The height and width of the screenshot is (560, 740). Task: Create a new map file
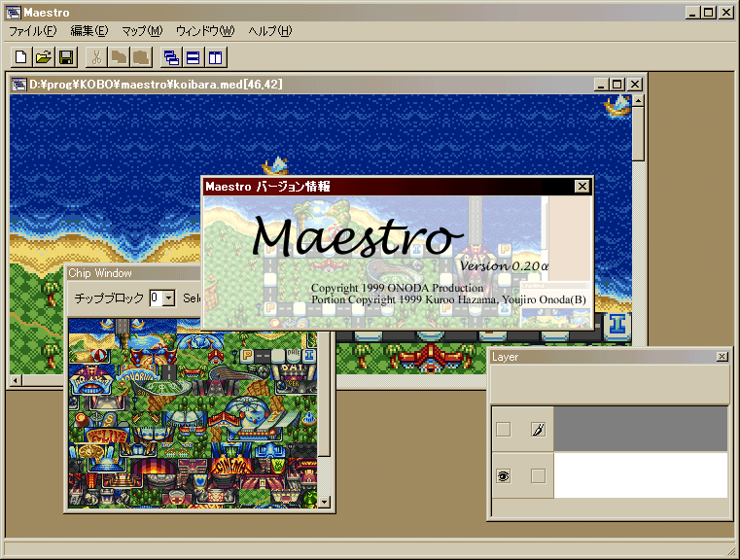tap(21, 57)
